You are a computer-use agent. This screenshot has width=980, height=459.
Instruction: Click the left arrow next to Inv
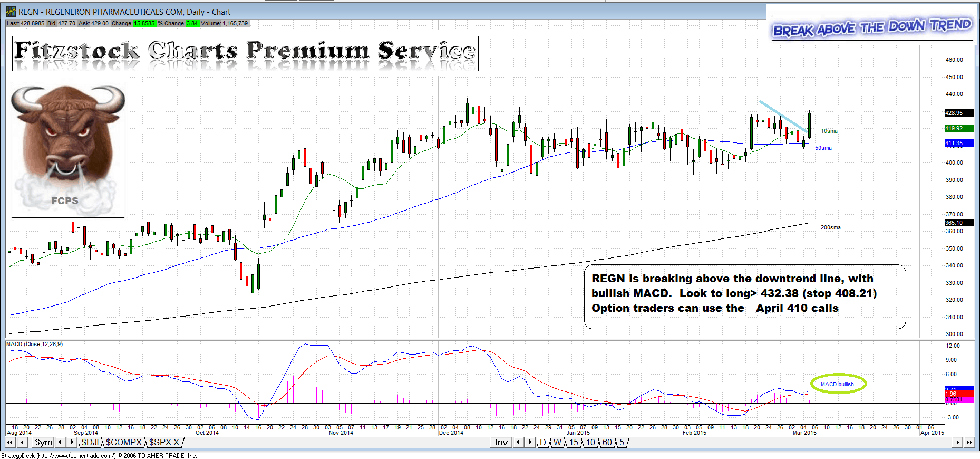518,442
